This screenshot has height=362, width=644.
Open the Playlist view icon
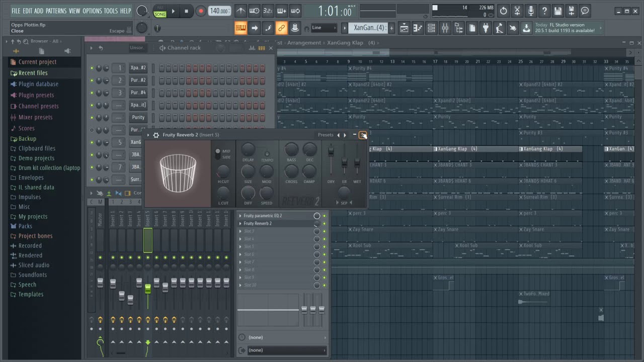pyautogui.click(x=404, y=28)
